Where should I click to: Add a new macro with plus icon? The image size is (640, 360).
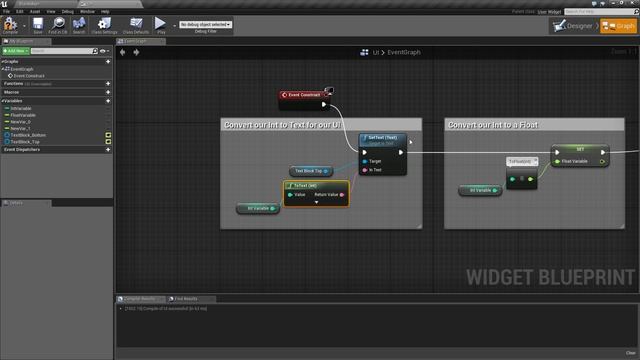108,92
